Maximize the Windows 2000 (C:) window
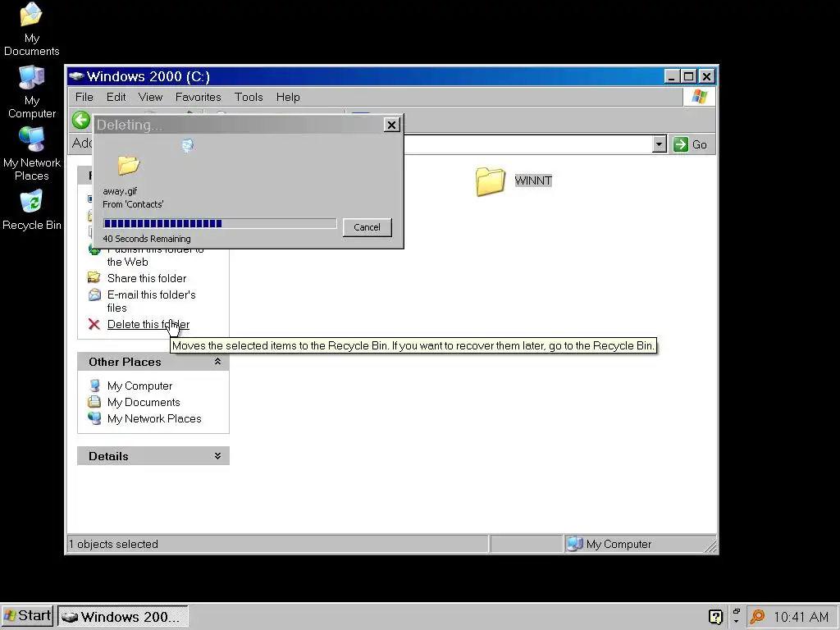Viewport: 840px width, 630px height. (x=688, y=76)
